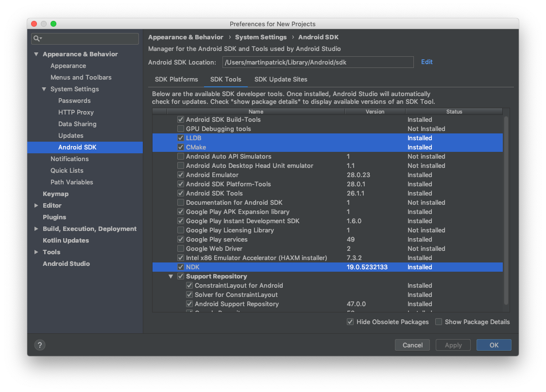
Task: Uncheck the NDK checkbox
Action: [180, 267]
